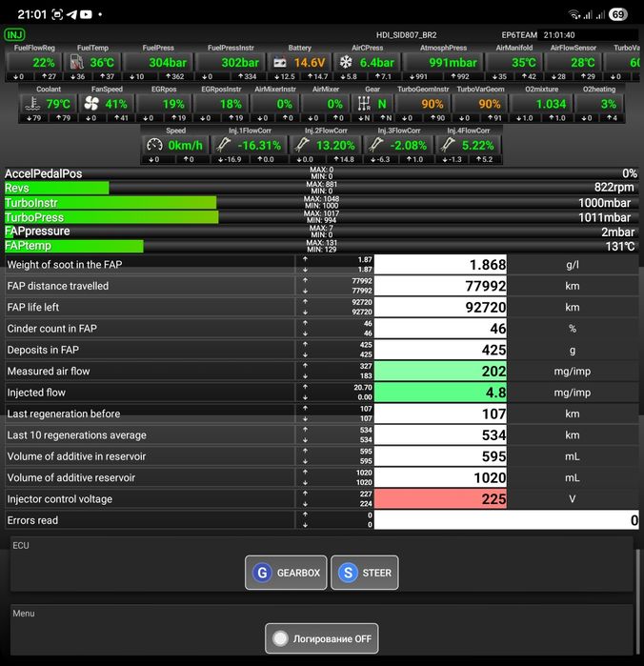Toggle the Логирование OFF logging switch
The image size is (644, 666).
click(x=322, y=638)
